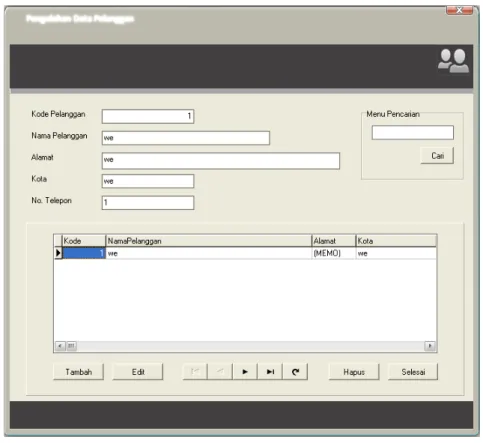Select the NamaPelanggan cell "we" in grid
The image size is (483, 443).
[209, 253]
